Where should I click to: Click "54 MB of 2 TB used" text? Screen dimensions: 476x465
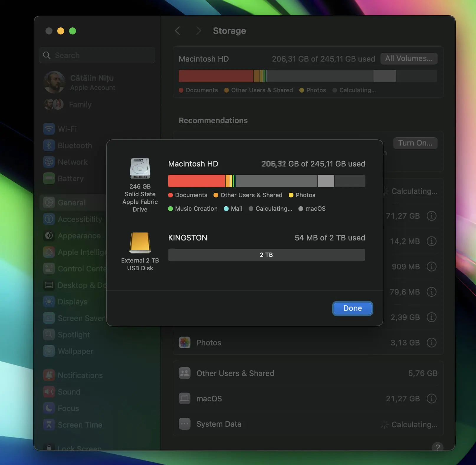[x=330, y=238]
